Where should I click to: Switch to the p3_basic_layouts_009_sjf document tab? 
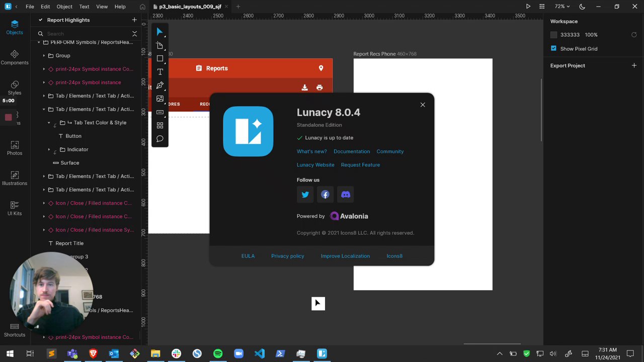coord(190,7)
